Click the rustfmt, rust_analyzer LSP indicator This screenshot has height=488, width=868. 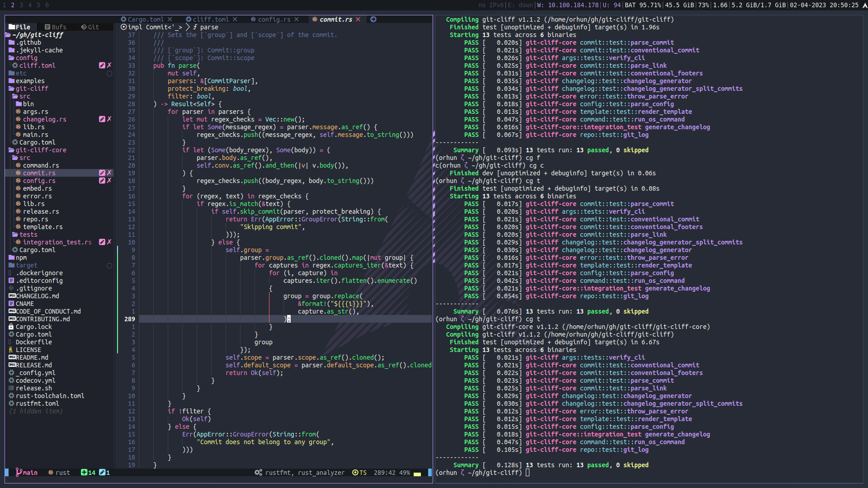(299, 473)
